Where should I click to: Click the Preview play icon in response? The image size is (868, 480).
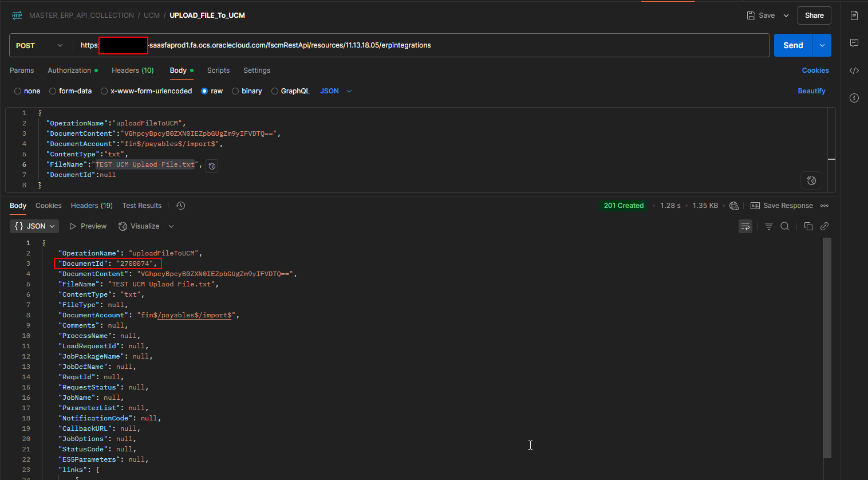pos(73,226)
